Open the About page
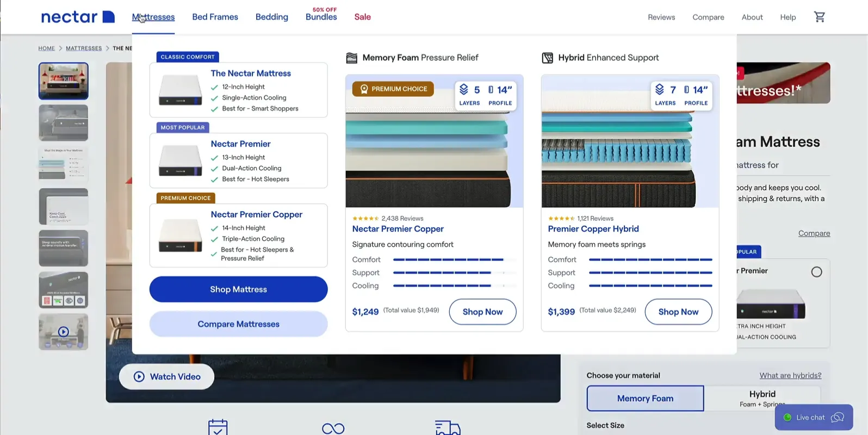 [752, 17]
